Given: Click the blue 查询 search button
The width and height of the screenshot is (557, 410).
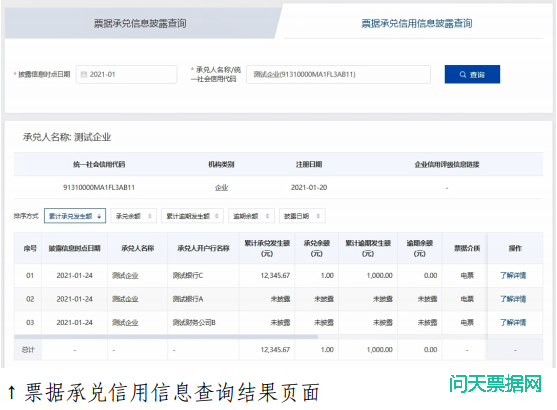Looking at the screenshot, I should point(472,74).
